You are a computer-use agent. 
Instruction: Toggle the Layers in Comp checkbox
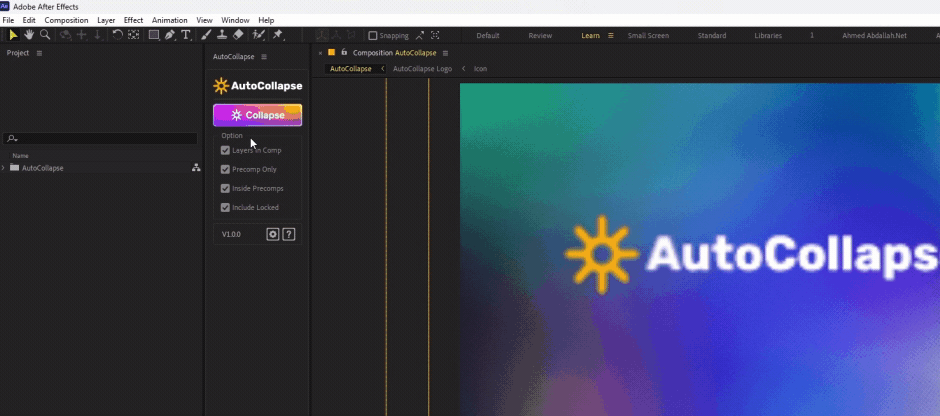(x=225, y=150)
